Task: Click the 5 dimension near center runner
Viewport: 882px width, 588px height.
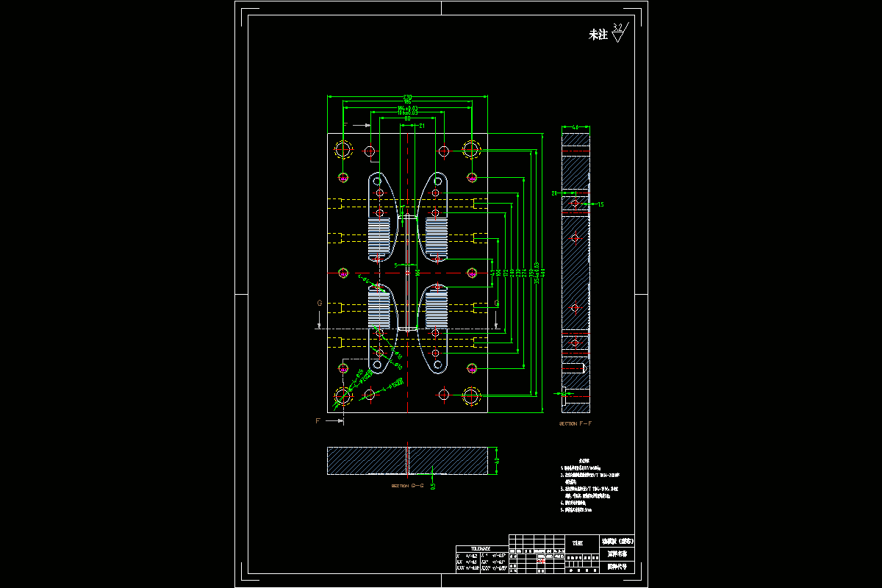Action: point(395,265)
